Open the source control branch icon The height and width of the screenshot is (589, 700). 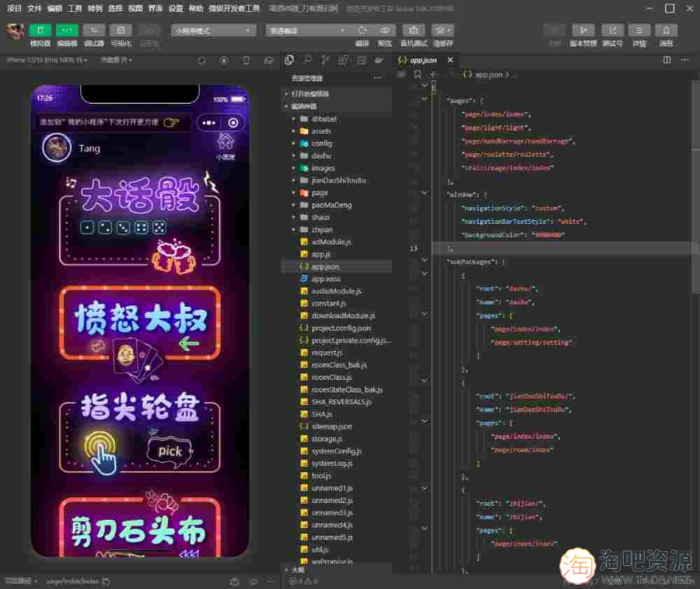coord(325,60)
